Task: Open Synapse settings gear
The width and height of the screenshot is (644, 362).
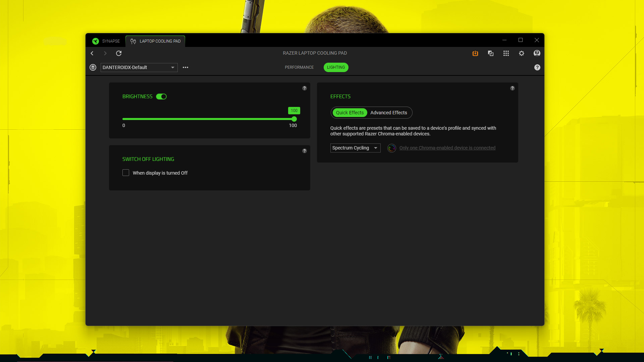Action: (522, 53)
